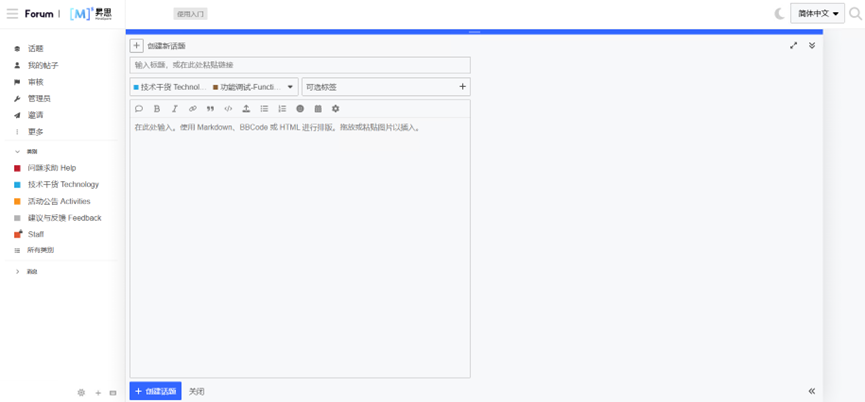Toggle dark mode with the moon icon
Screen dimensions: 865x402
(780, 14)
